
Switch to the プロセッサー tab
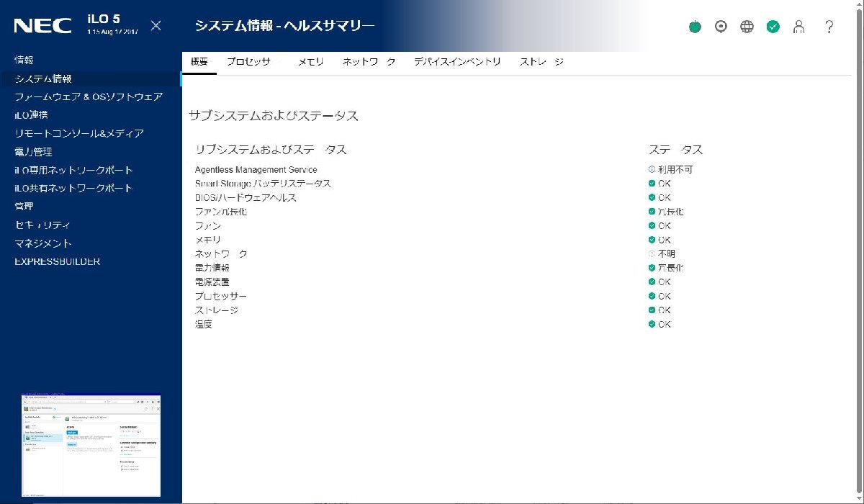click(x=249, y=62)
